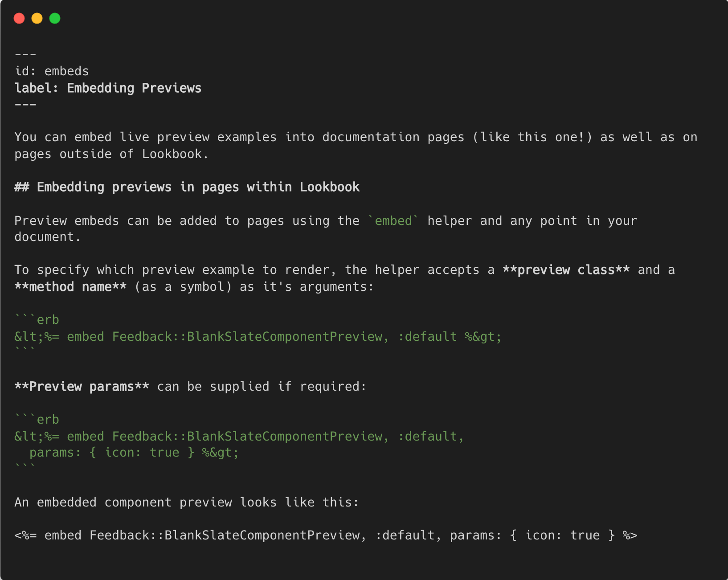Click the first ```erb code fence opener
The width and height of the screenshot is (728, 580).
[x=37, y=320]
